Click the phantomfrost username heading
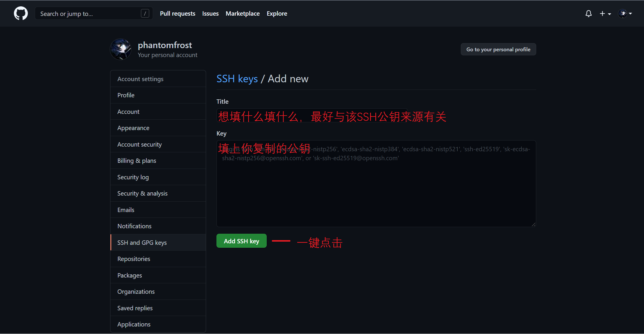Viewport: 644px width, 334px height. [x=165, y=45]
